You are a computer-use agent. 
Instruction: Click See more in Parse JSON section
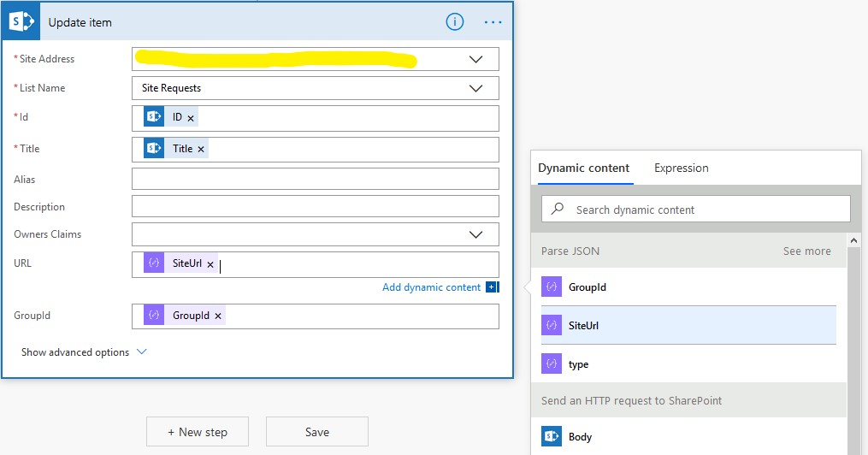[x=807, y=251]
